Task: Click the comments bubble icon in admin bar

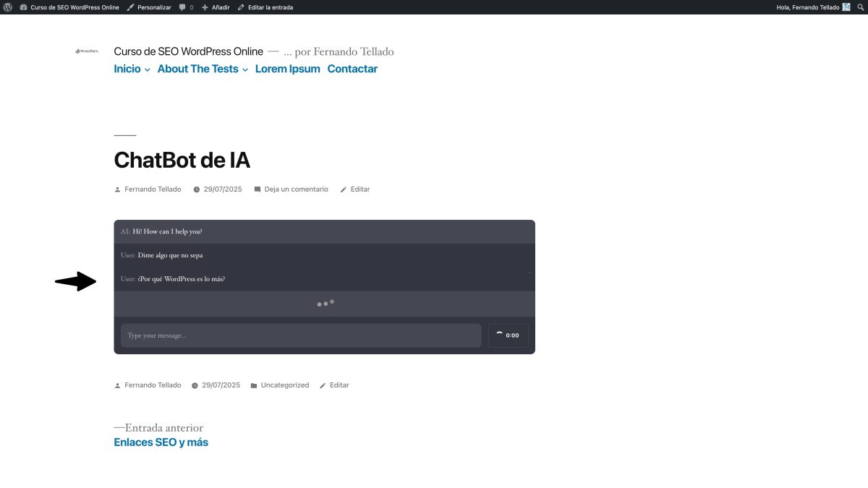Action: tap(182, 7)
